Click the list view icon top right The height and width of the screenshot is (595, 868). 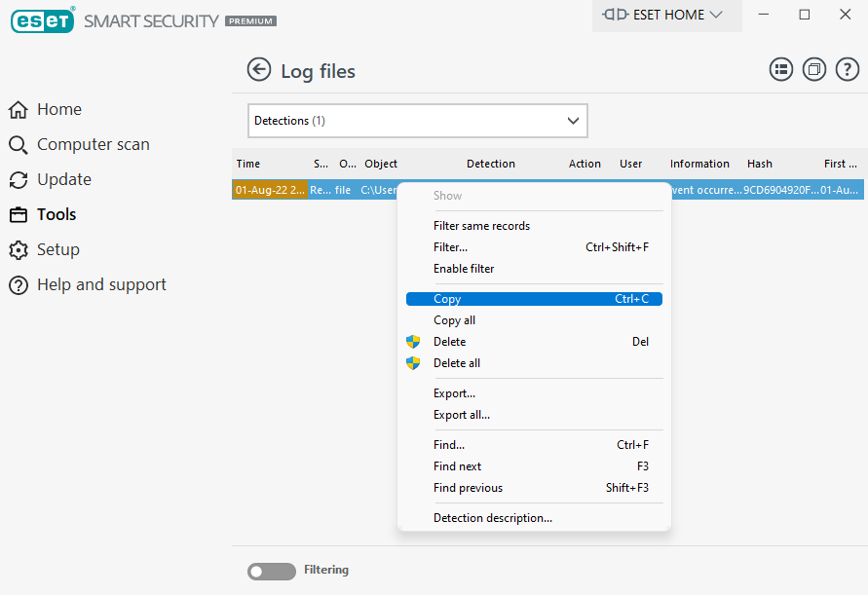pyautogui.click(x=780, y=69)
